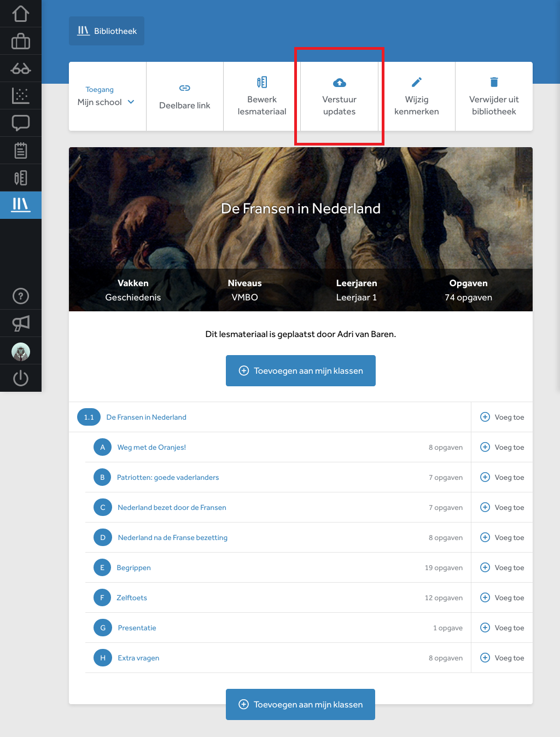This screenshot has height=737, width=560.
Task: Open the glasses icon in sidebar
Action: pyautogui.click(x=21, y=68)
